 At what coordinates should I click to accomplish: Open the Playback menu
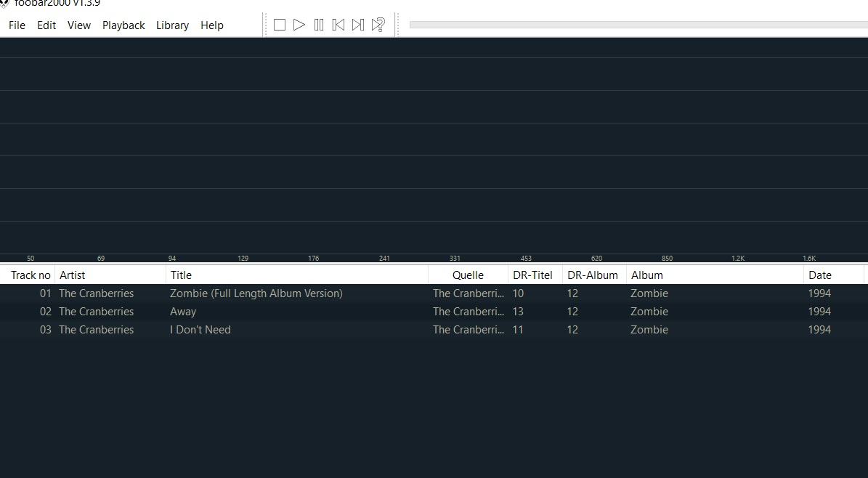click(123, 25)
